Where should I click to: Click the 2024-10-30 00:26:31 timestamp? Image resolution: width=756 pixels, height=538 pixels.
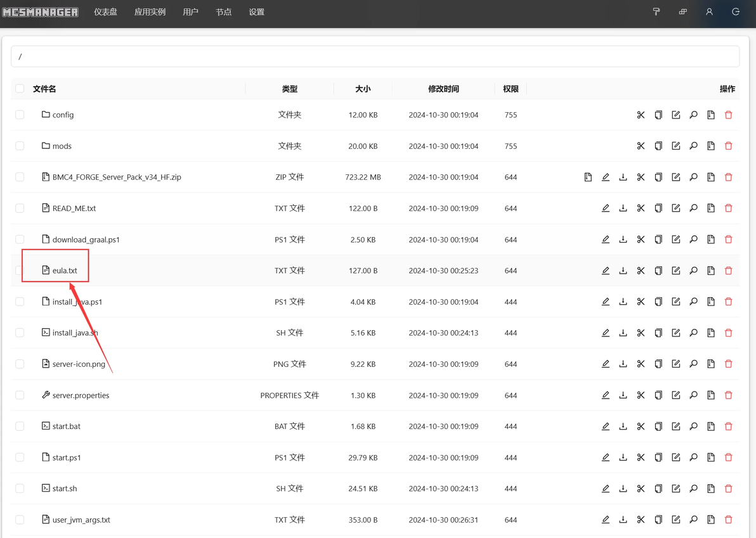[x=443, y=520]
